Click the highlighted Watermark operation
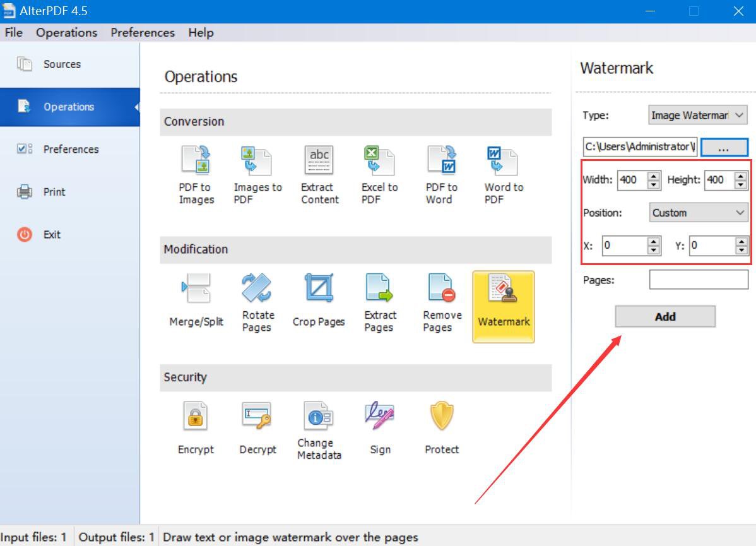The image size is (756, 546). click(x=504, y=307)
